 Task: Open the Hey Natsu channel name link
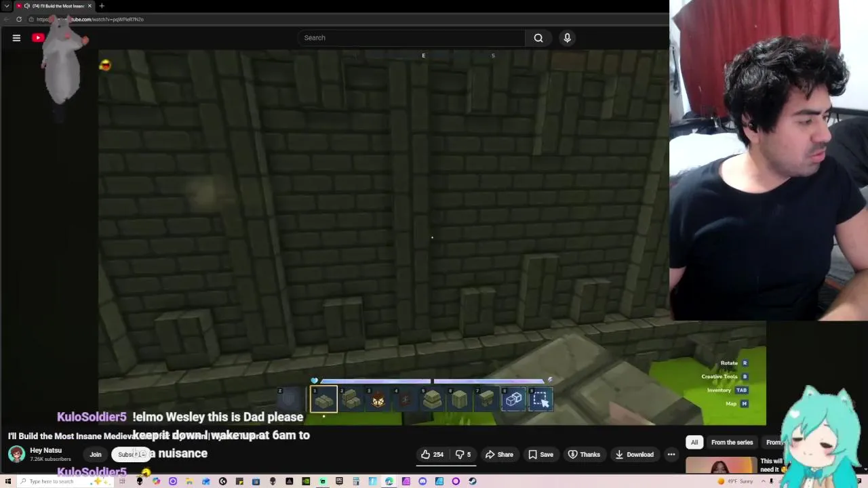[x=45, y=451]
